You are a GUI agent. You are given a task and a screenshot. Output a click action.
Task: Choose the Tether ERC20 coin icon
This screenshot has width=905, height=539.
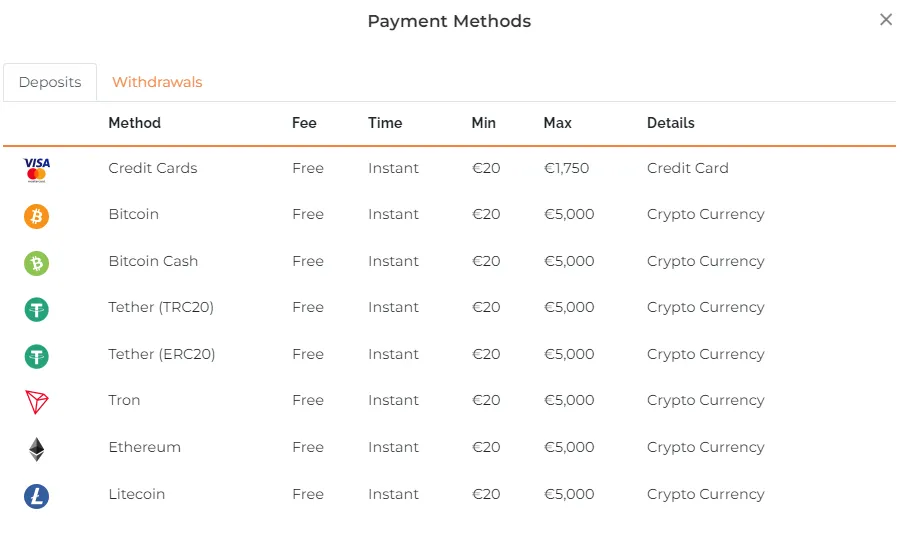point(36,356)
